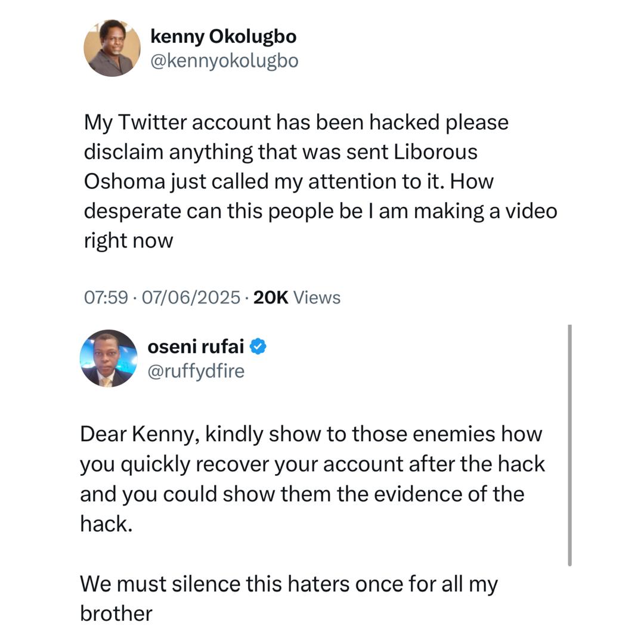Click kenny Okolugbo's profile picture

coord(112,48)
